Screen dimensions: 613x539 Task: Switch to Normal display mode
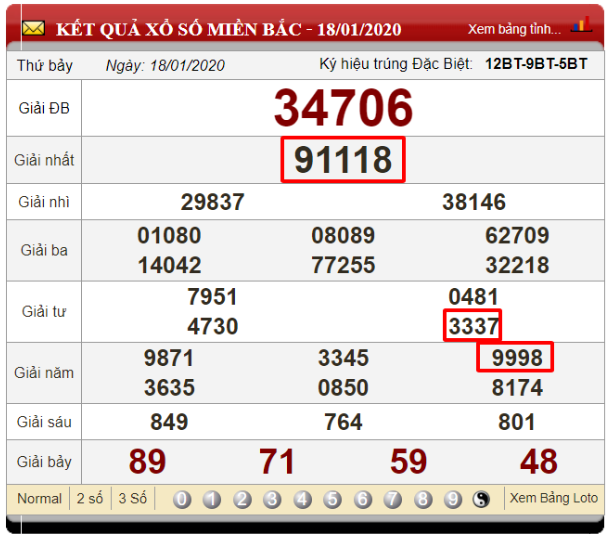click(39, 498)
